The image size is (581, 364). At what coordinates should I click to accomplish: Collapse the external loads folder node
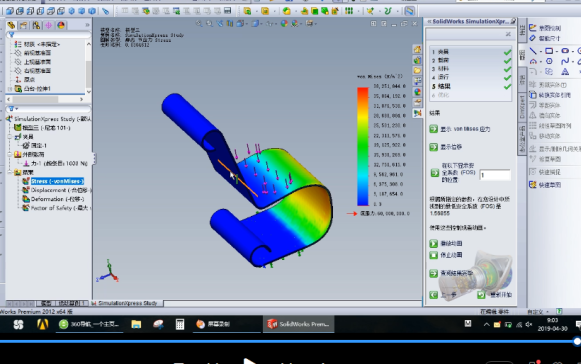10,155
